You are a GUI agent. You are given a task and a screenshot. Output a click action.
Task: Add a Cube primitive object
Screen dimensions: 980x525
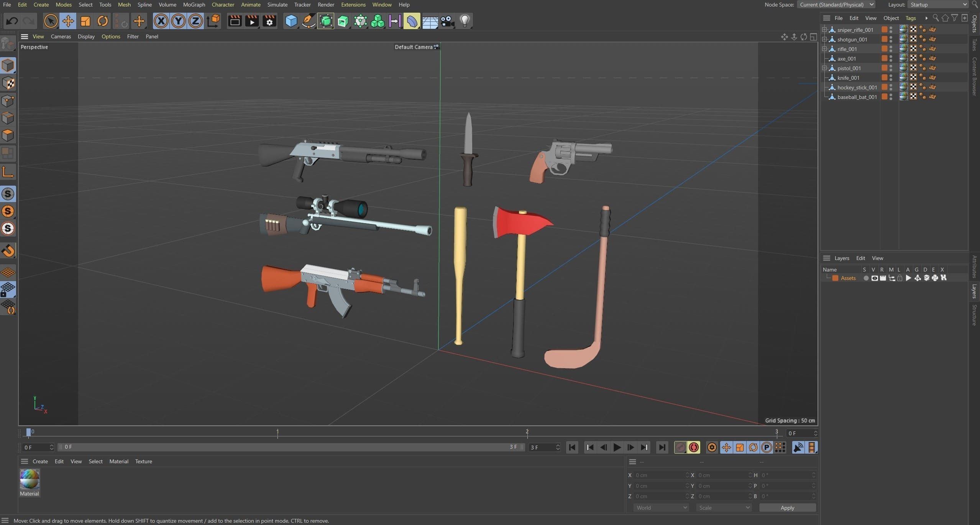coord(291,21)
